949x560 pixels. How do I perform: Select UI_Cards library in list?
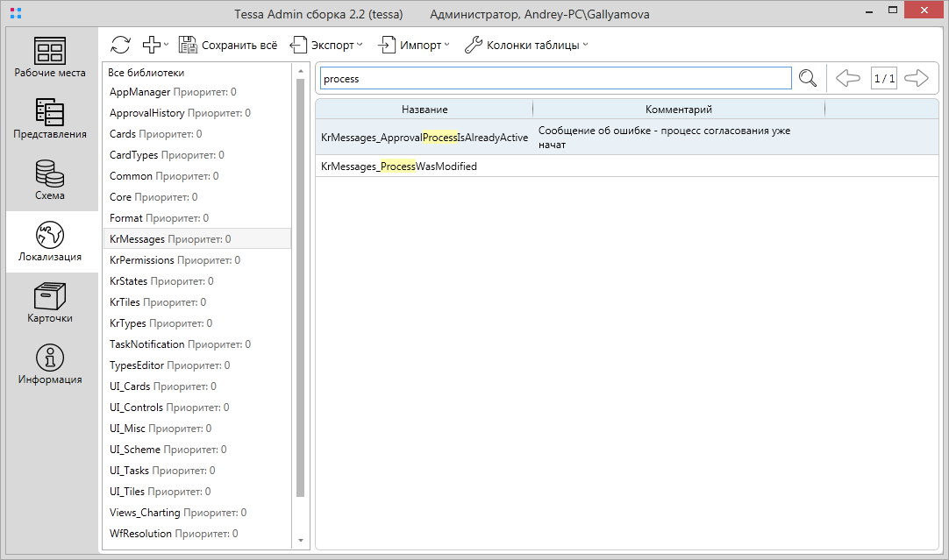pyautogui.click(x=130, y=386)
